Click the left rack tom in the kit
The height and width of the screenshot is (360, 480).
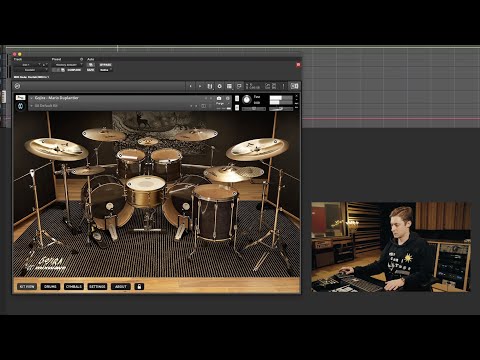pos(131,162)
